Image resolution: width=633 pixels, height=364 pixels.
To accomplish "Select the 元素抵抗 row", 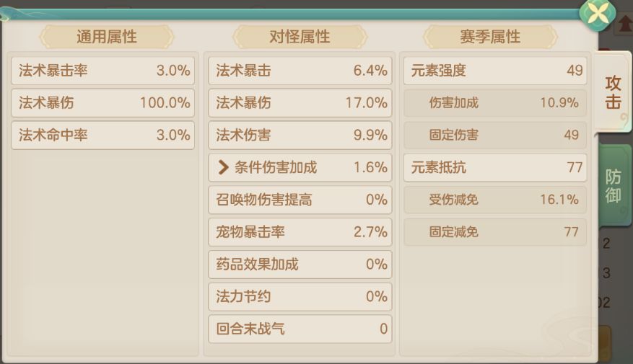I will coord(495,168).
